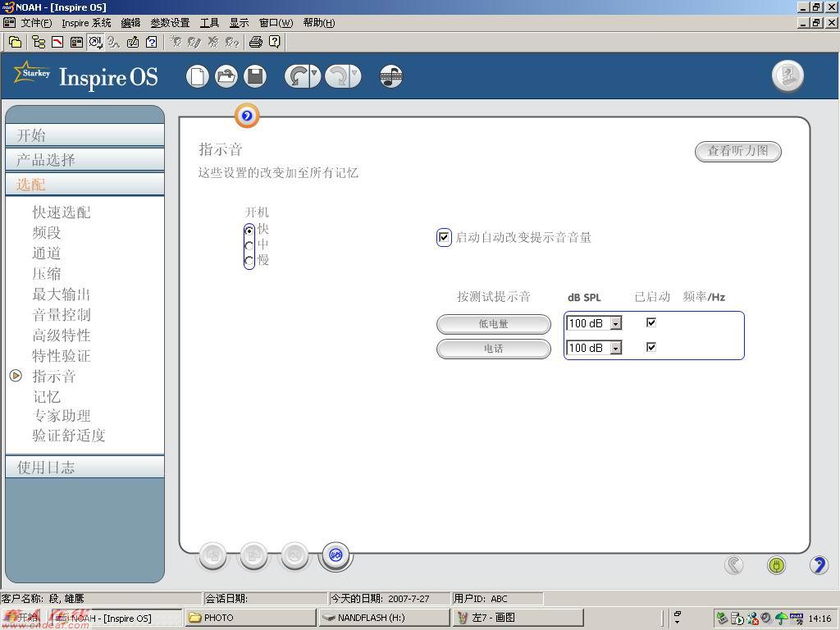
Task: Expand the 开始 sidebar section
Action: 84,135
